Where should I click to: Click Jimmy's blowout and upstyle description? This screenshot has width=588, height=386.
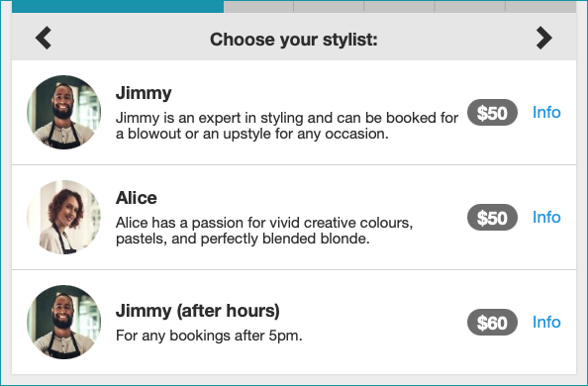[287, 126]
